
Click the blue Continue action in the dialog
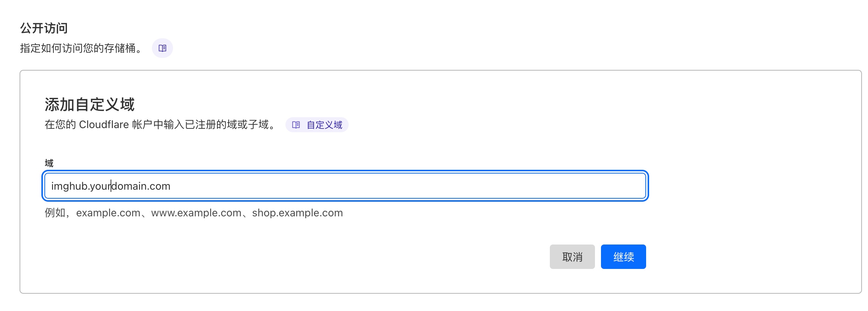click(x=623, y=257)
